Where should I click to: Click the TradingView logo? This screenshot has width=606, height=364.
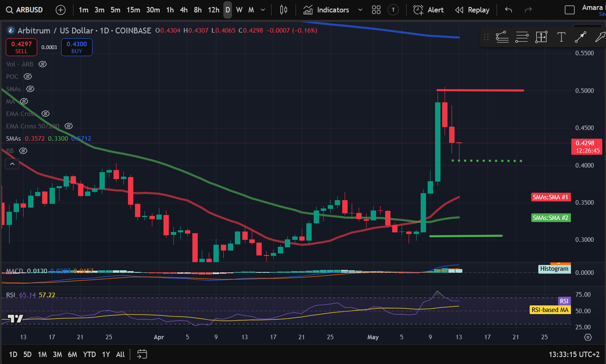pos(16,319)
